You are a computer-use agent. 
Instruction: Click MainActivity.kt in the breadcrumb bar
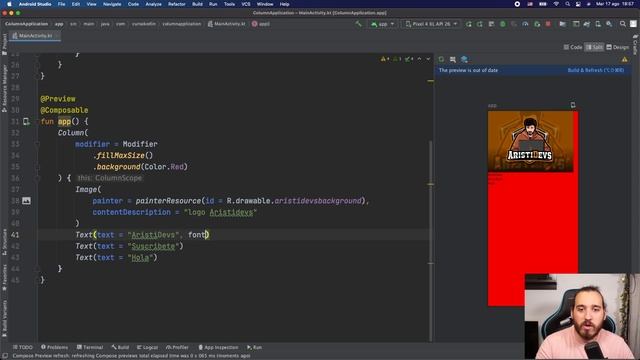point(227,24)
